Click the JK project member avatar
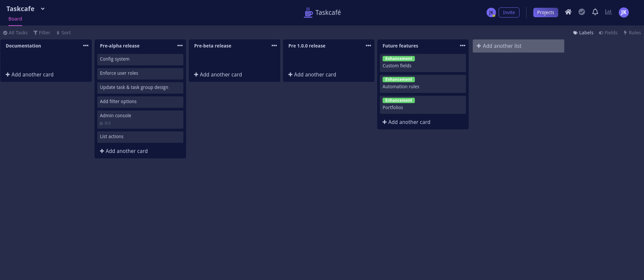This screenshot has height=280, width=644. coord(491,12)
